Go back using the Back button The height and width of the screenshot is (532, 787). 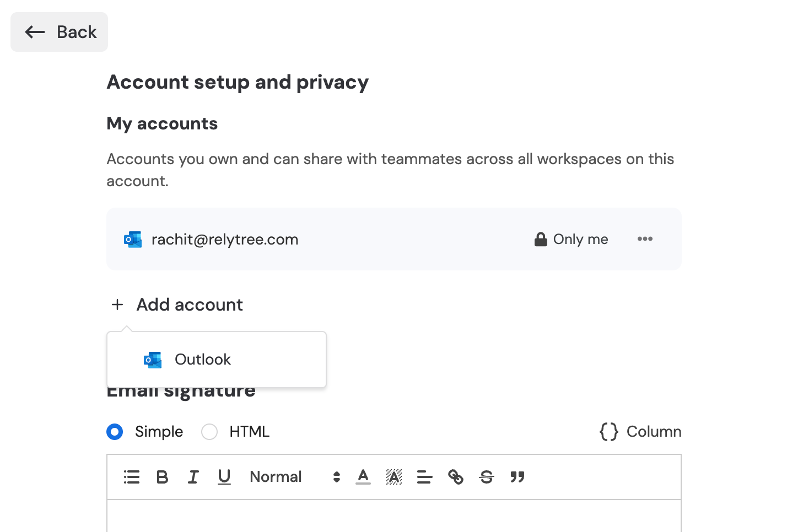tap(60, 32)
